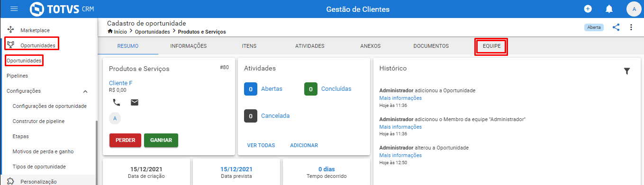Click the blue Abertas count badge
This screenshot has height=185, width=644.
pos(251,89)
